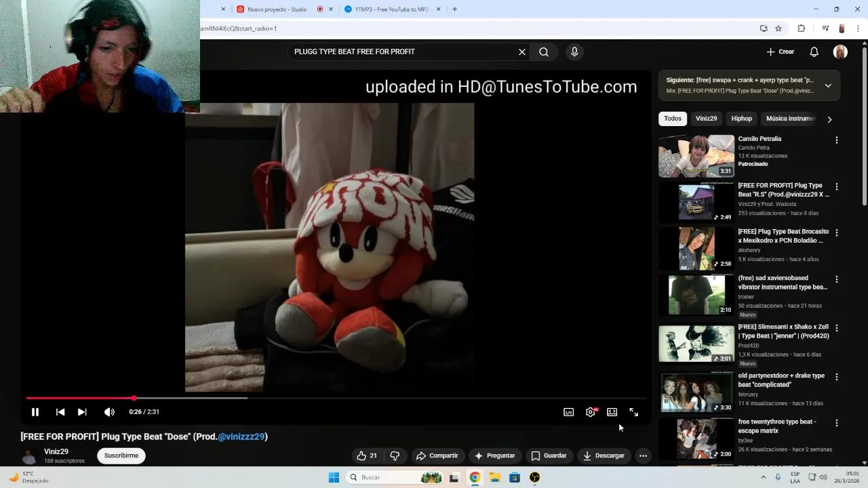
Task: Click the Descargar button
Action: [604, 455]
